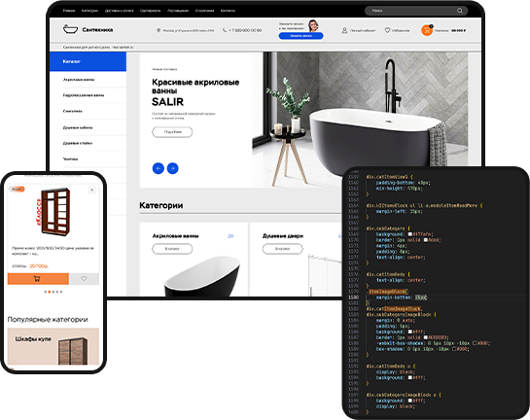Click the phone number in website header
Image resolution: width=530 pixels, height=420 pixels.
245,30
